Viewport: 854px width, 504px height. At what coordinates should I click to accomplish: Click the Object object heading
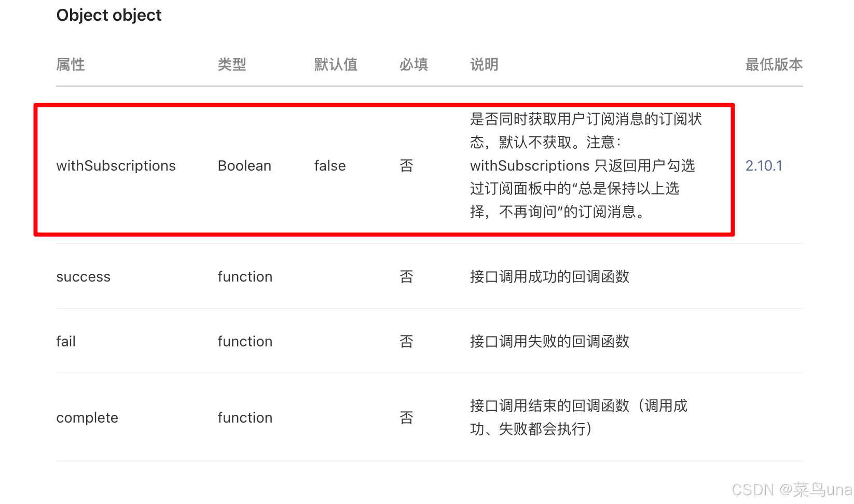coord(109,16)
